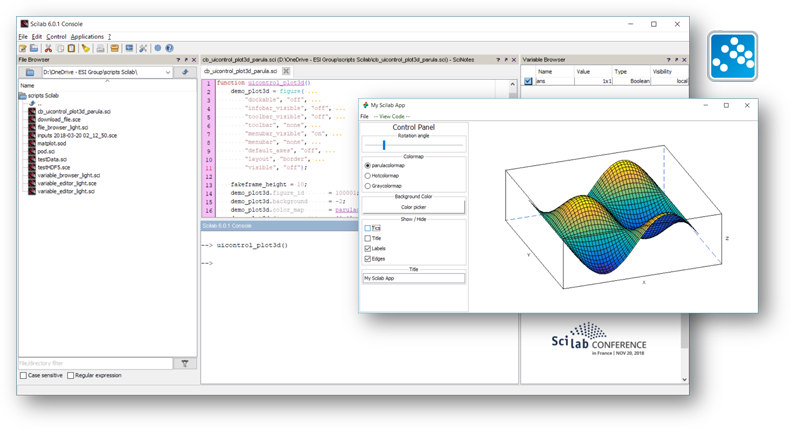Open the Control menu in Scilab console
This screenshot has width=800, height=433.
(x=56, y=36)
